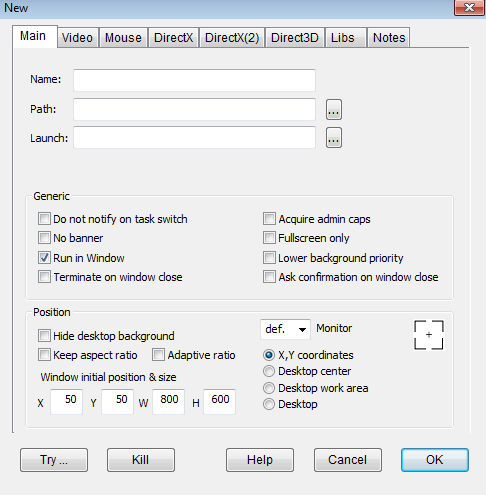Select the Main tab

pos(35,36)
